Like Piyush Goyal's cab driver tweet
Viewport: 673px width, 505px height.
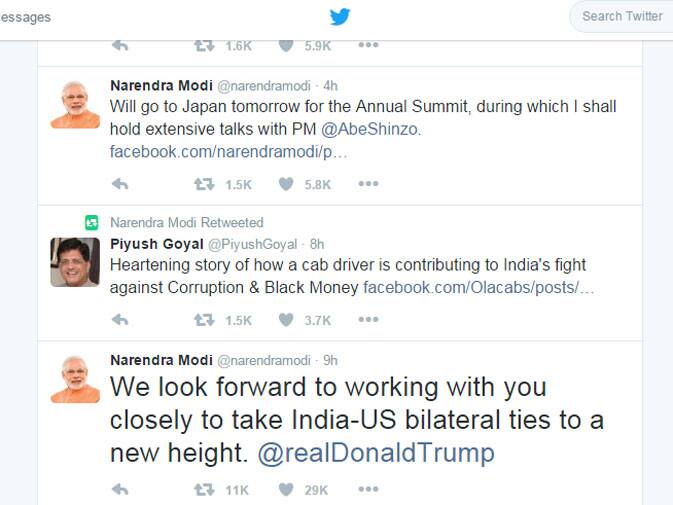286,320
